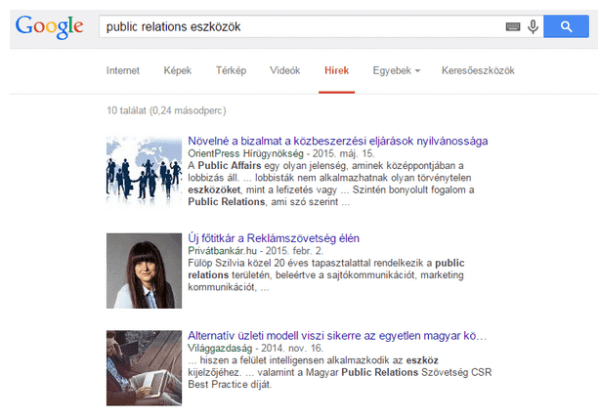Switch to the Képek tab
This screenshot has width=600, height=418.
pos(178,70)
